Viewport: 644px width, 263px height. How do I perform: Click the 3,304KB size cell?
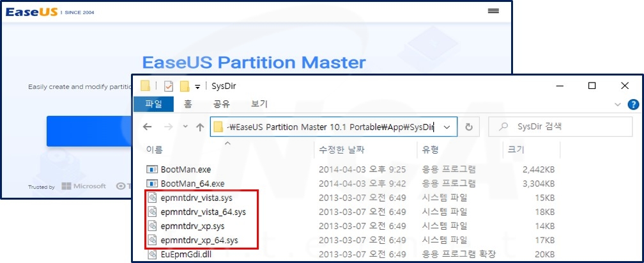click(x=539, y=183)
